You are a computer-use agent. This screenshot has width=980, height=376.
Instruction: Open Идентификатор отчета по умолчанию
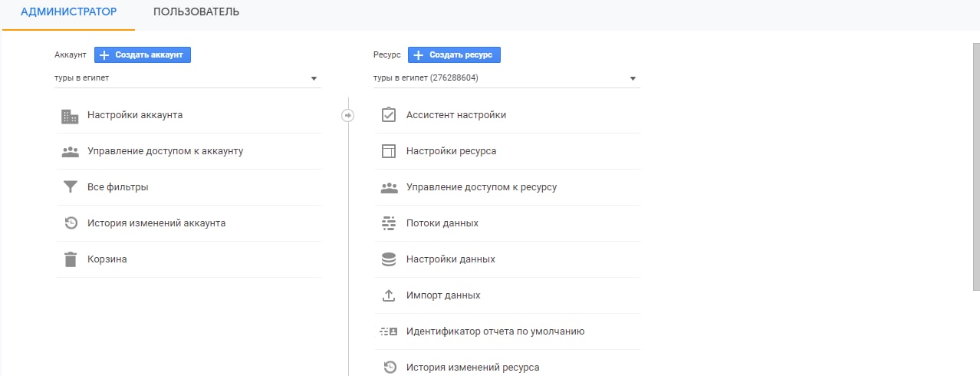click(x=495, y=331)
